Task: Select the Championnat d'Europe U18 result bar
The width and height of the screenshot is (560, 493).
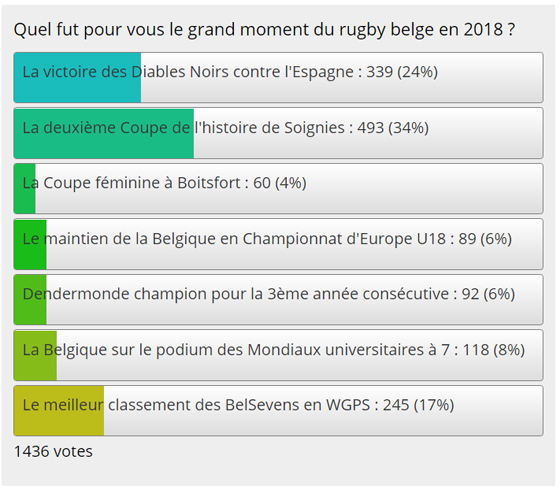Action: click(279, 244)
